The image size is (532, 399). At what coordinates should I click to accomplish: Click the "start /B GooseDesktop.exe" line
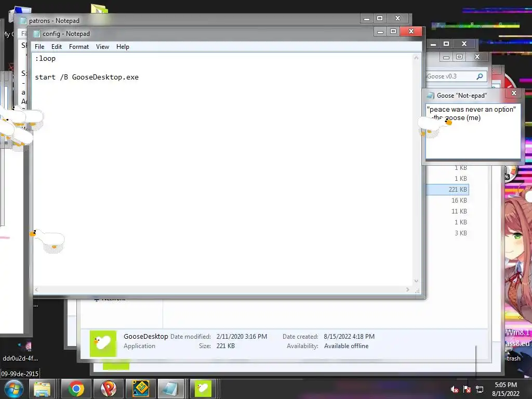coord(87,77)
